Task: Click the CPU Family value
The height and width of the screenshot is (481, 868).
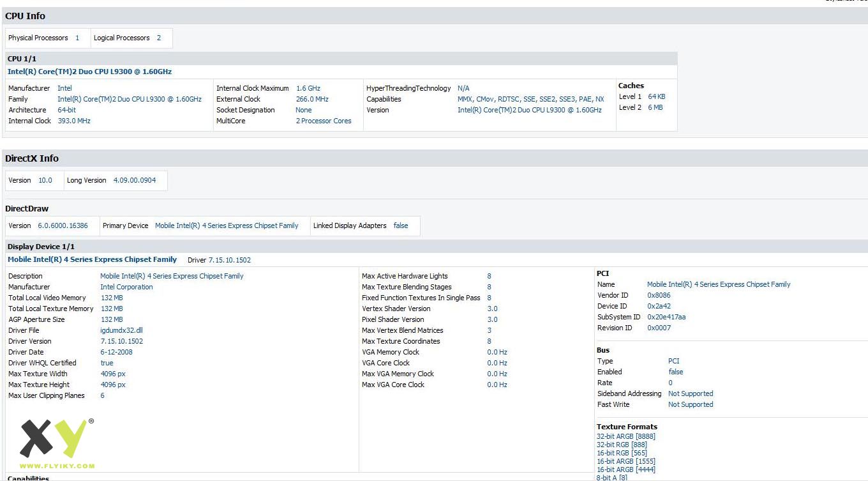Action: (x=130, y=99)
